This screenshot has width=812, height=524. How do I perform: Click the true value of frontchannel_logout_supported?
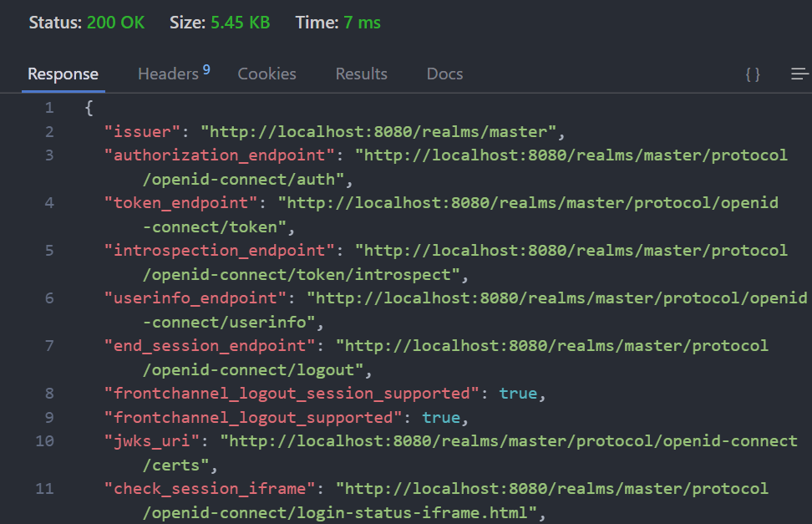coord(441,417)
